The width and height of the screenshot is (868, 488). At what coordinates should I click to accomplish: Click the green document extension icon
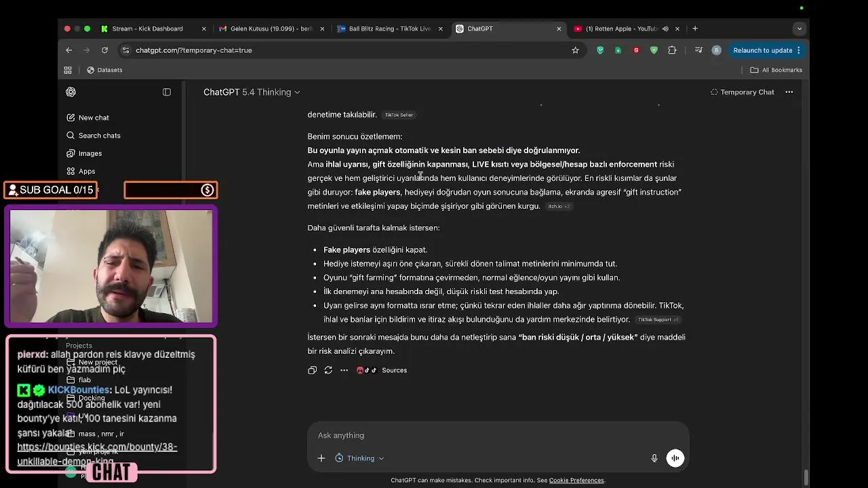618,50
